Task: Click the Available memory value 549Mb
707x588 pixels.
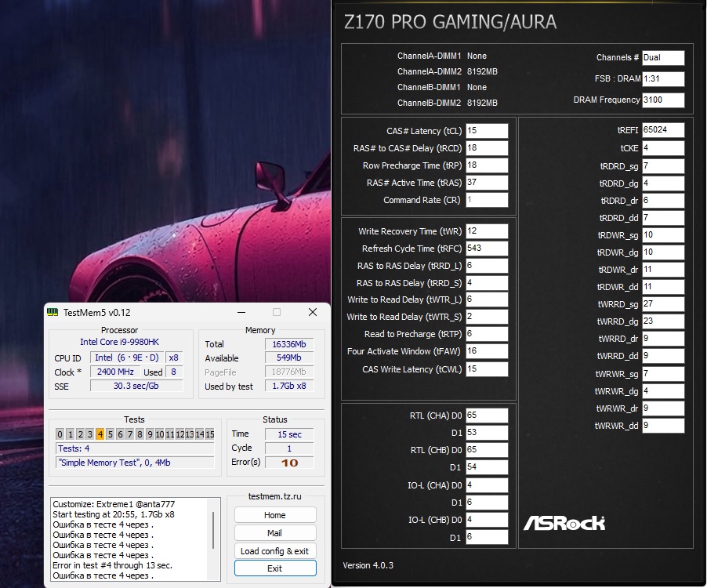Action: [289, 358]
